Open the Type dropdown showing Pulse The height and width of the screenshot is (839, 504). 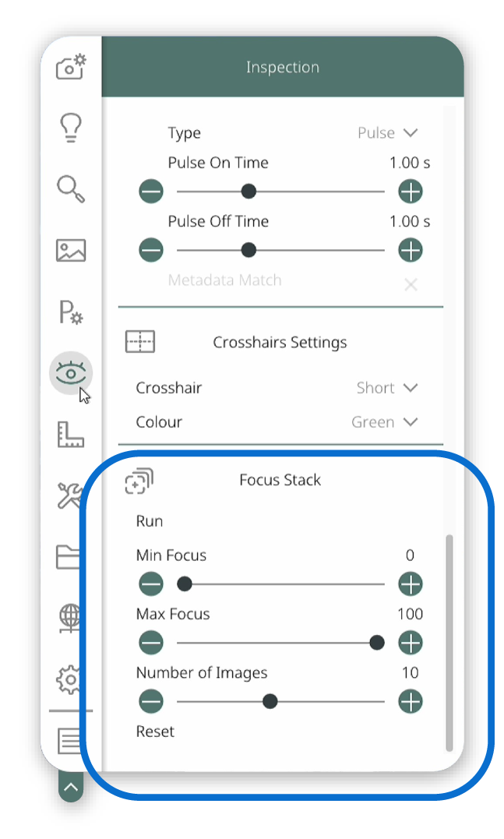click(x=388, y=132)
